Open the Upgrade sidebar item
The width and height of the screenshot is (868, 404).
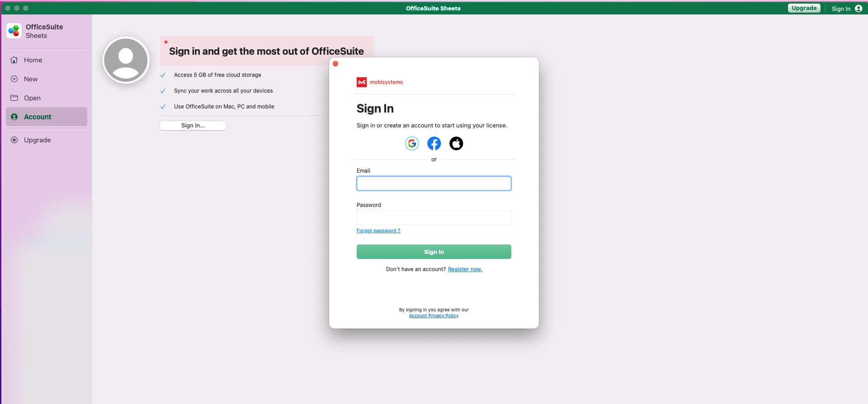point(47,140)
